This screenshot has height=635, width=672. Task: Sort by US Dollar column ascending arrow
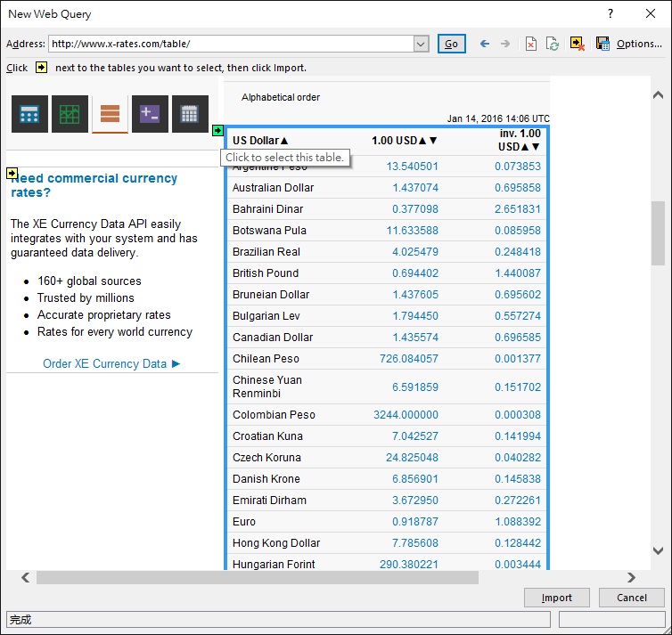point(285,141)
